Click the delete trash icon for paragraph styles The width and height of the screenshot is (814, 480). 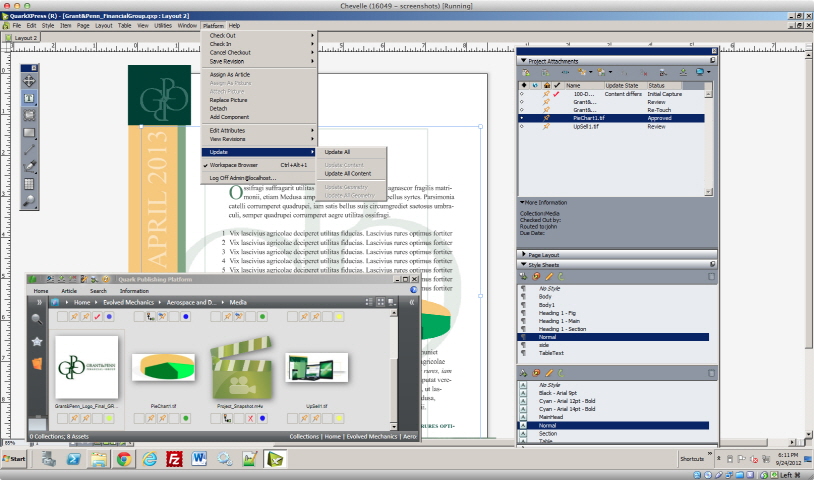tap(711, 277)
